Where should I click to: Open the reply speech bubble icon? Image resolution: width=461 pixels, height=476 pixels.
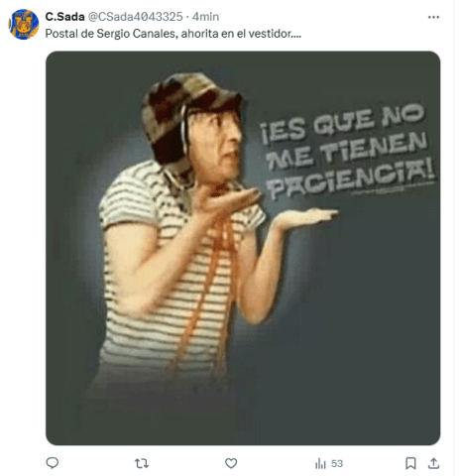pyautogui.click(x=53, y=463)
